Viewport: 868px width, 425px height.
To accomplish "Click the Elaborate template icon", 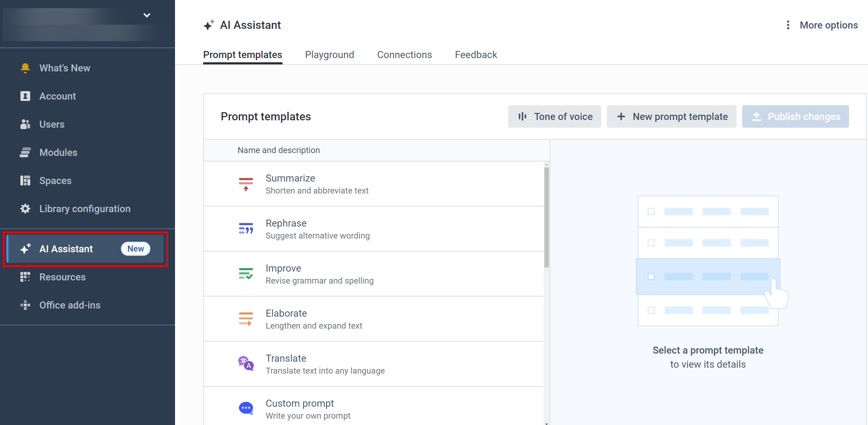I will point(246,318).
